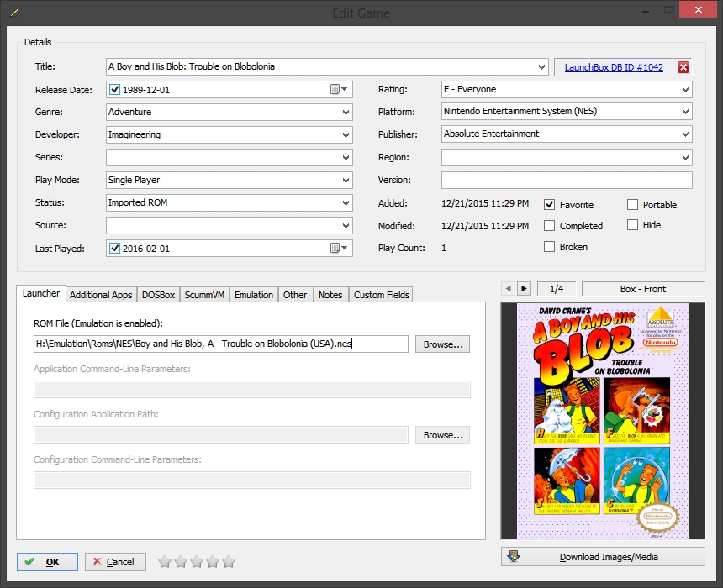
Task: Mark the game as Broken
Action: pyautogui.click(x=549, y=246)
